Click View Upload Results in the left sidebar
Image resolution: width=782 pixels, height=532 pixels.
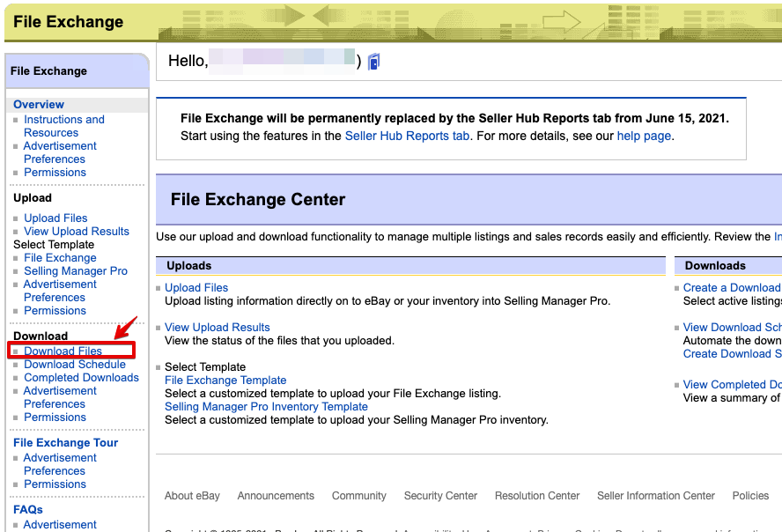77,232
